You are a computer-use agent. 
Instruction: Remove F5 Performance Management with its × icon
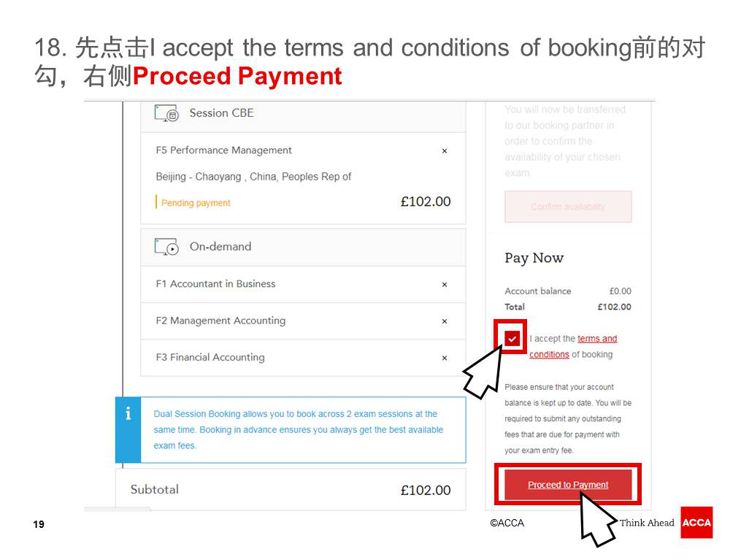(445, 150)
